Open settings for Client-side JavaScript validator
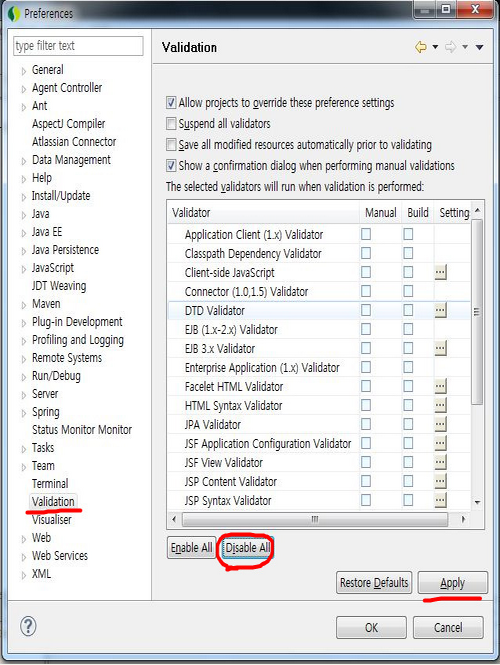500x665 pixels. 440,272
